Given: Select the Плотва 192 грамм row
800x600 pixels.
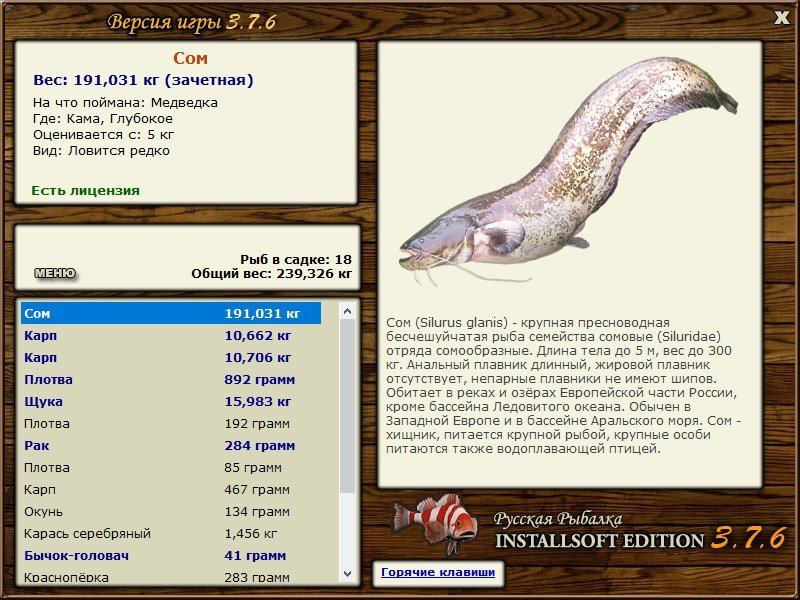Looking at the screenshot, I should click(x=171, y=423).
